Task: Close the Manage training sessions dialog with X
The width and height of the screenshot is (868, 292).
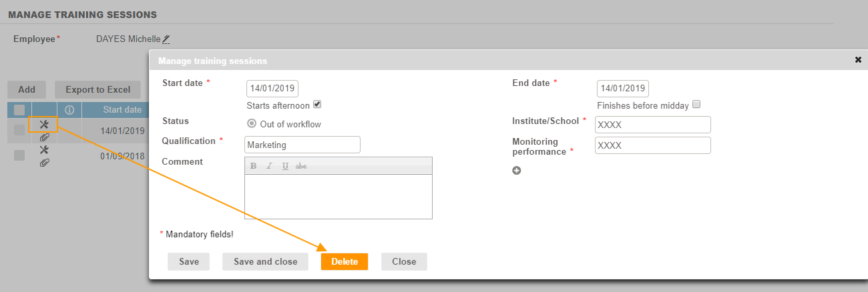Action: tap(858, 60)
